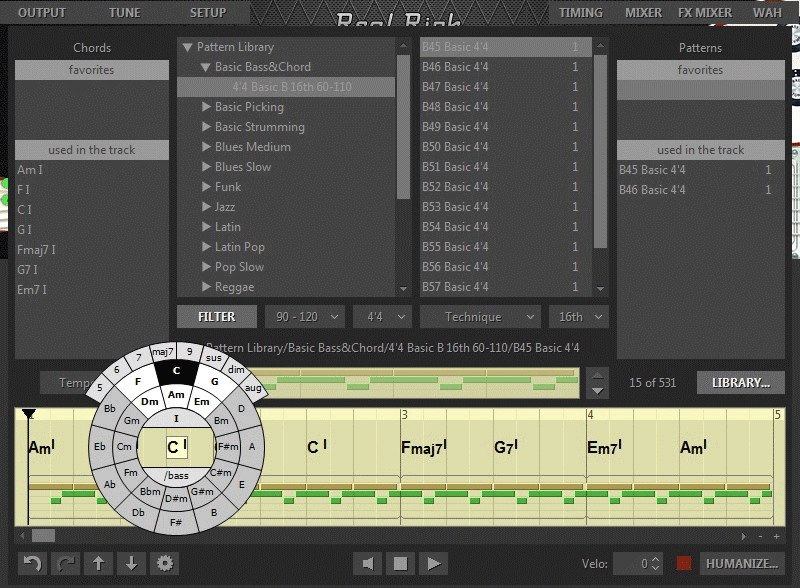Stop playback with the square button
The height and width of the screenshot is (588, 800).
point(401,564)
